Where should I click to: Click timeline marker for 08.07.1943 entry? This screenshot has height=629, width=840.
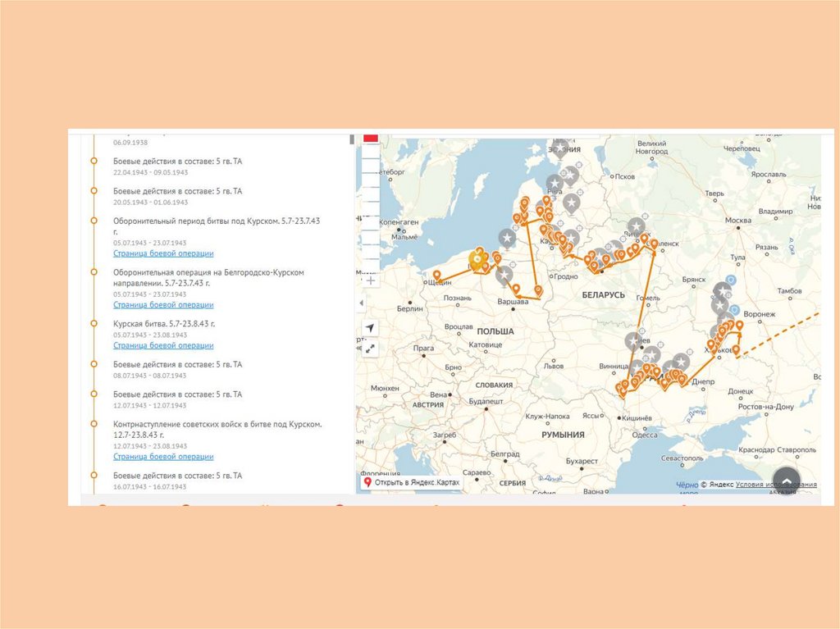coord(94,364)
